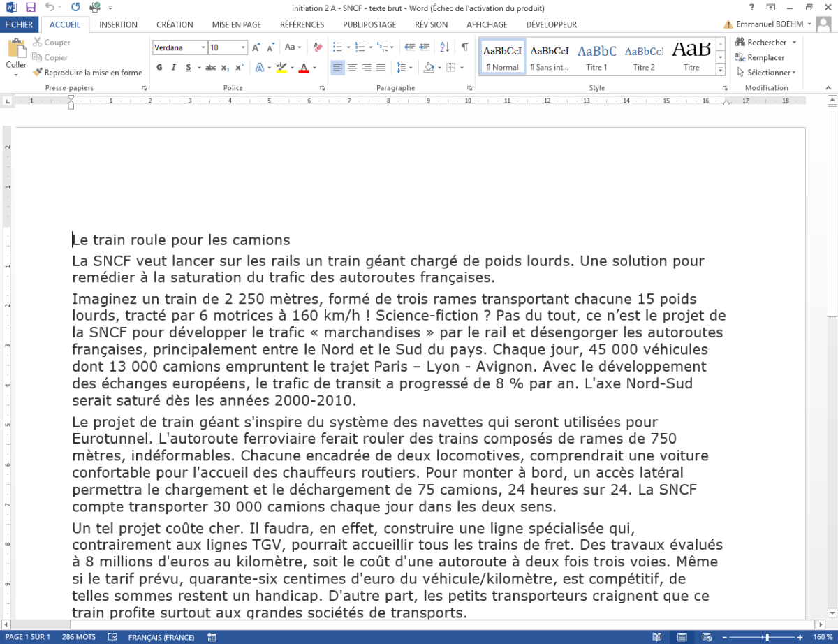
Task: Click the bulleted list icon
Action: [337, 47]
